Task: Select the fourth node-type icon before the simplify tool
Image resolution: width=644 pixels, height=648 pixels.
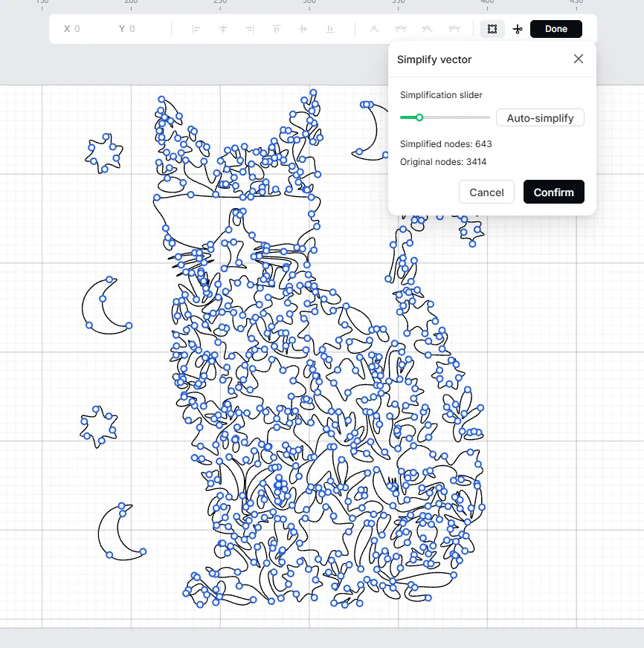Action: point(454,29)
